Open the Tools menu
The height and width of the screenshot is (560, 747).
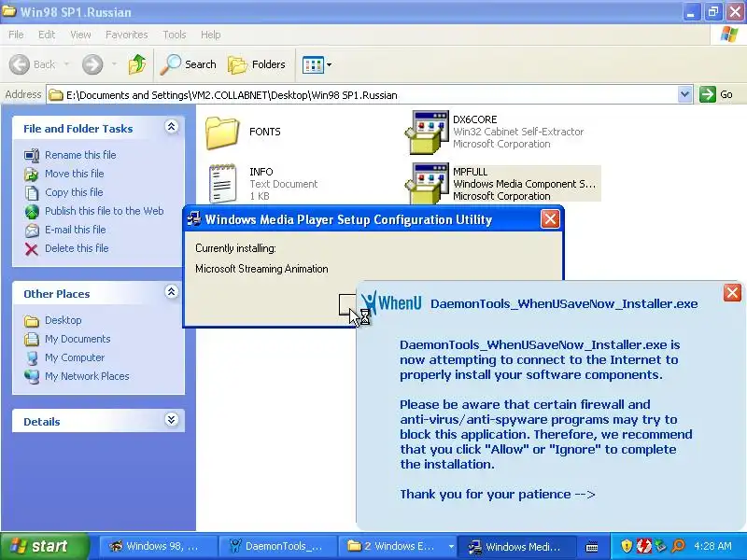point(175,35)
